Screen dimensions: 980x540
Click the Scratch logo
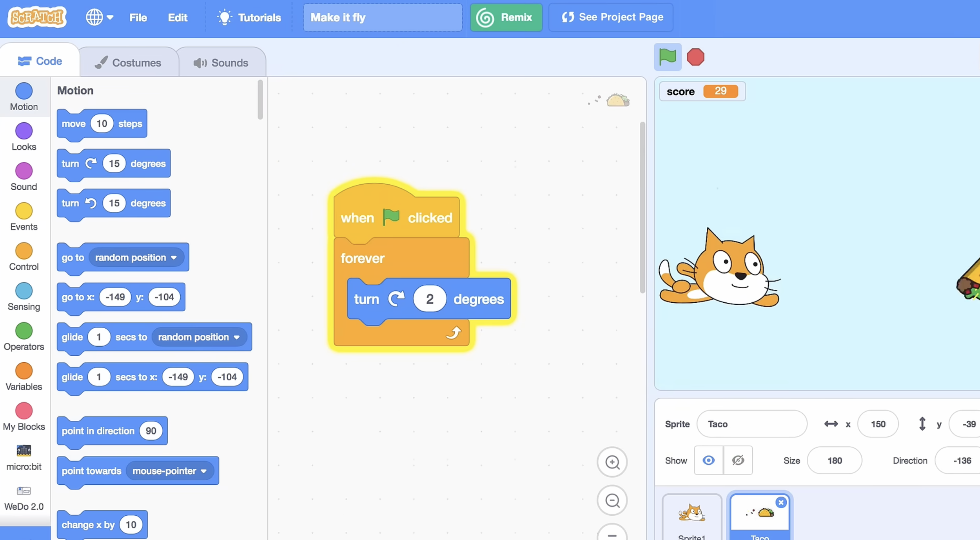[x=37, y=17]
